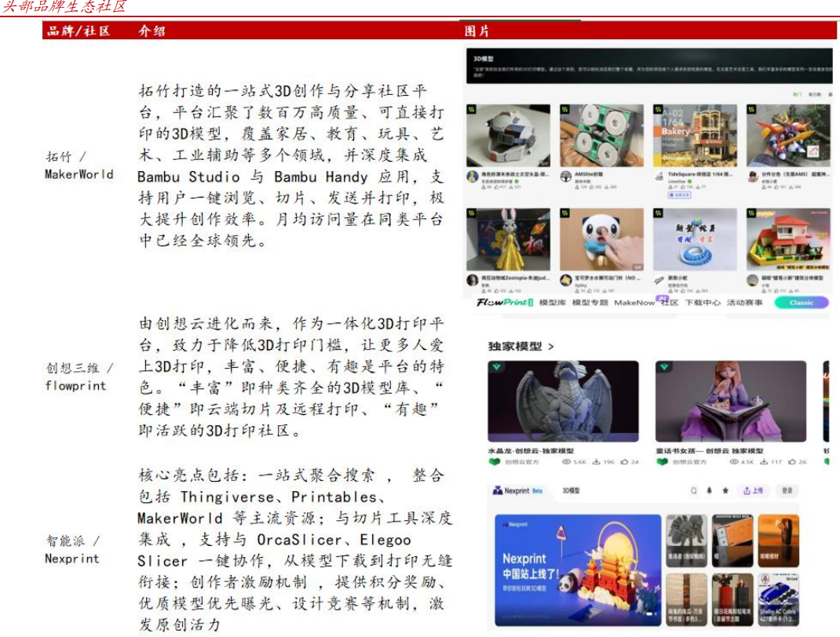
Task: Open the gray figures model thumbnail in Nexprint
Action: (x=686, y=541)
